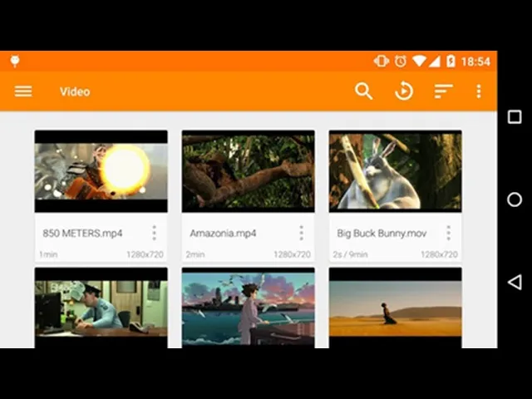The image size is (532, 399).
Task: Open the search magnifier icon
Action: 364,91
